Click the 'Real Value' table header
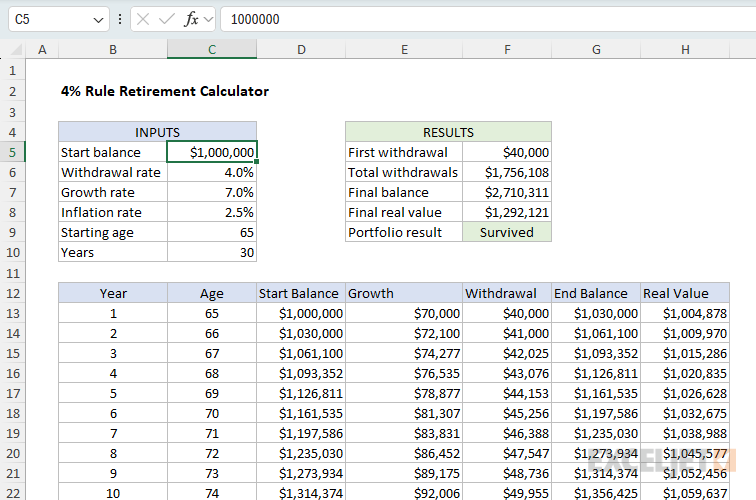Image resolution: width=756 pixels, height=500 pixels. point(685,293)
